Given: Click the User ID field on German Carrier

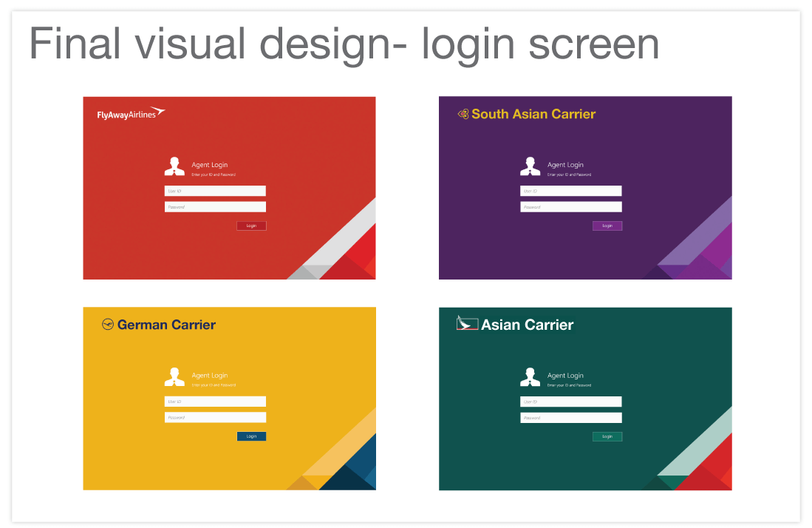Looking at the screenshot, I should tap(214, 401).
